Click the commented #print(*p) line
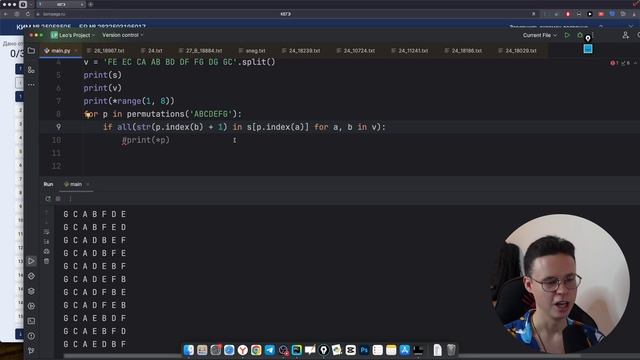Viewport: 640px width, 360px height. 146,140
